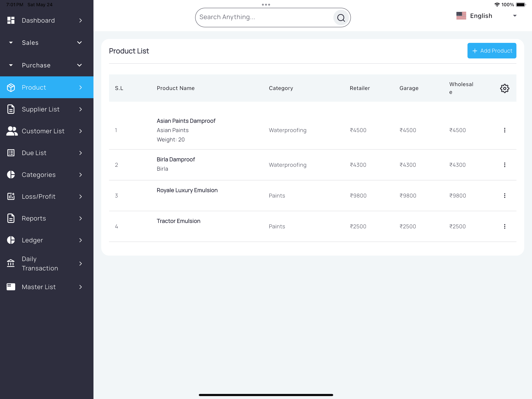Click the Customer List people icon
This screenshot has width=532, height=399.
[12, 131]
